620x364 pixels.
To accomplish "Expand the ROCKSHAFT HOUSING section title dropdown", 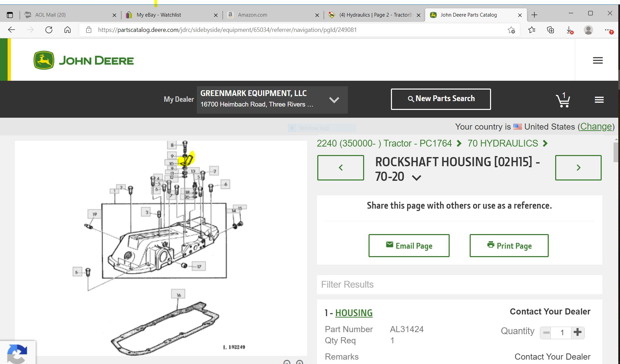I will click(416, 178).
